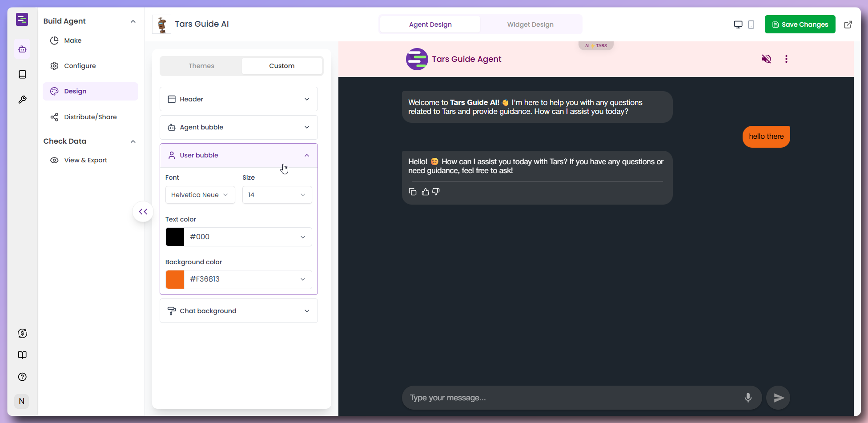Viewport: 868px width, 423px height.
Task: Select the agent builder icon in sidebar
Action: tap(22, 49)
